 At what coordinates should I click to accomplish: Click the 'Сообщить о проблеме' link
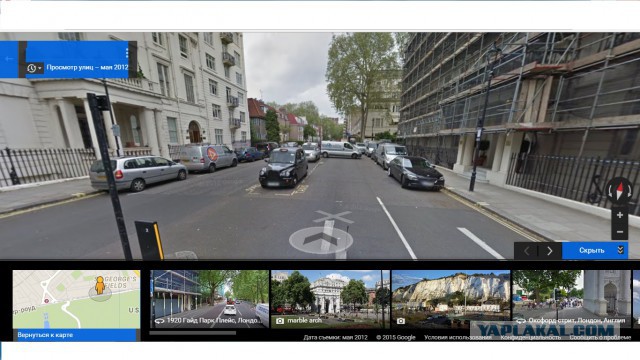coord(600,338)
